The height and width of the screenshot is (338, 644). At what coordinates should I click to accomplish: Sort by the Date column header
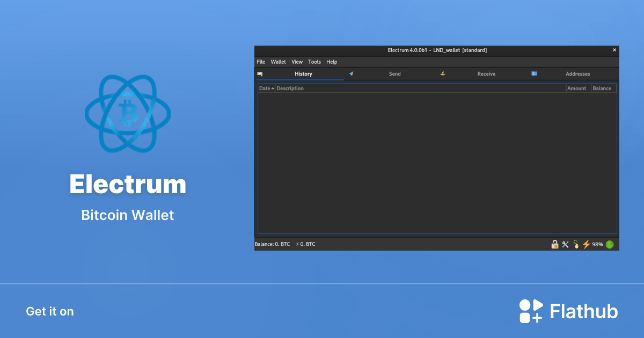tap(267, 89)
